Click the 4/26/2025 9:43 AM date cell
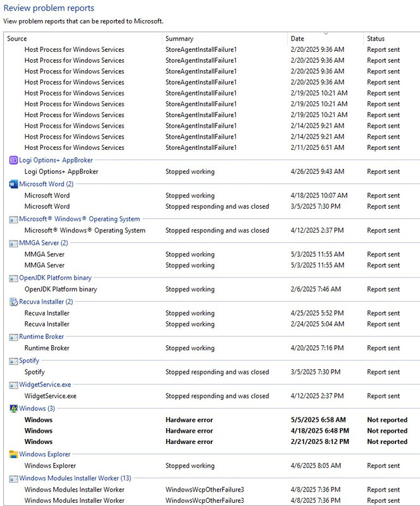Image resolution: width=420 pixels, height=506 pixels. (318, 171)
